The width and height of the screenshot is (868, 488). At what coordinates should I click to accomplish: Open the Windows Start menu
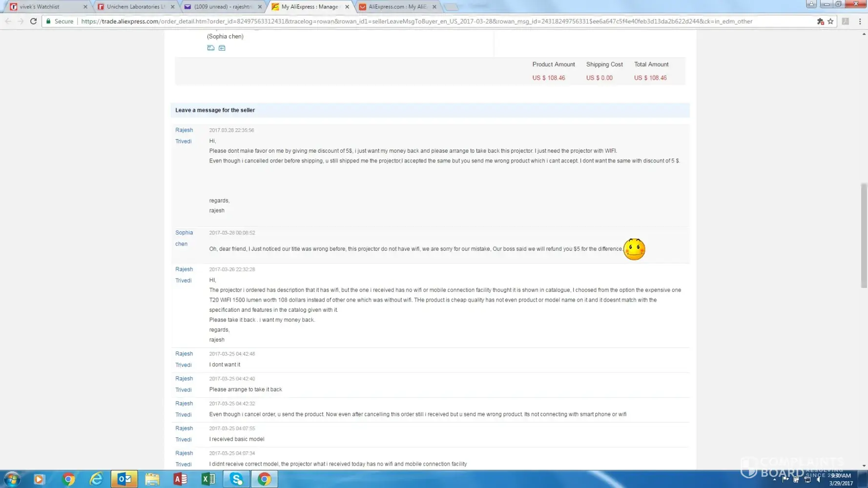click(12, 479)
